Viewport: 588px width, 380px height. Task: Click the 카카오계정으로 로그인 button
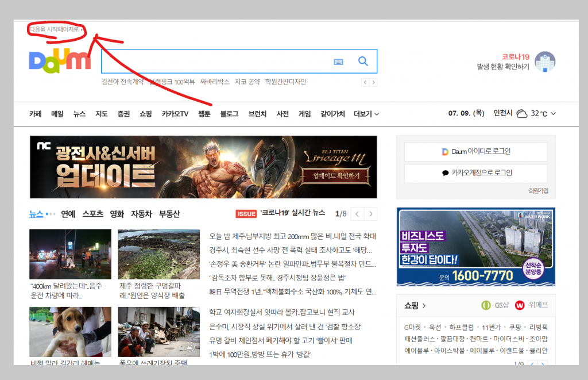tap(475, 174)
